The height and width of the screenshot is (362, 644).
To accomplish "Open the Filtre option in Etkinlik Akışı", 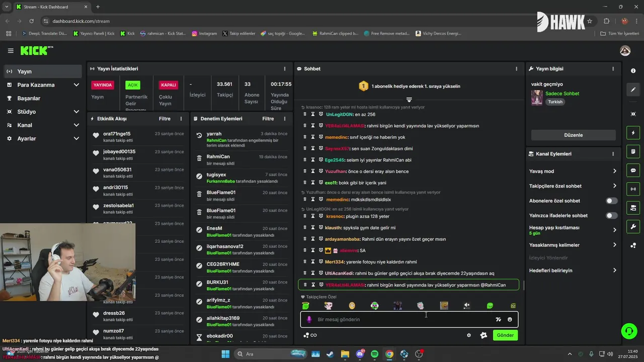I will tap(165, 119).
